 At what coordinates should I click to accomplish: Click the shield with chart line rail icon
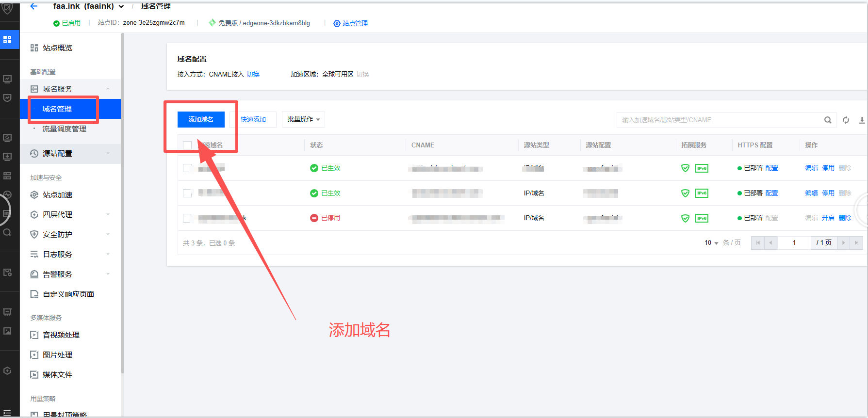click(7, 98)
